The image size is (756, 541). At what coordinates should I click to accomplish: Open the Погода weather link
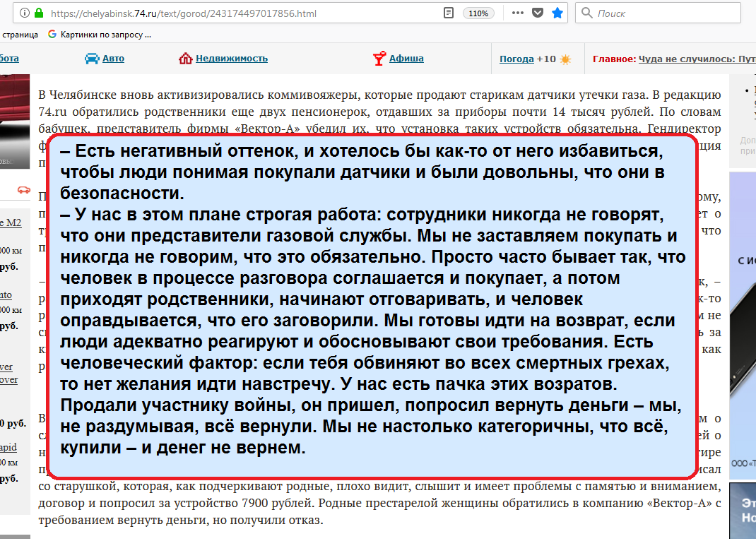click(x=516, y=59)
